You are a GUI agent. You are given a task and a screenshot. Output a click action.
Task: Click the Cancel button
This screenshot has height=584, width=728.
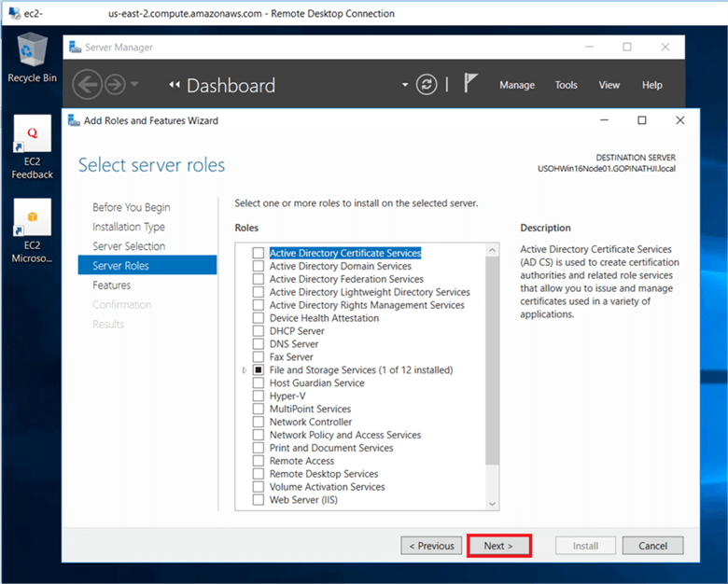[652, 546]
